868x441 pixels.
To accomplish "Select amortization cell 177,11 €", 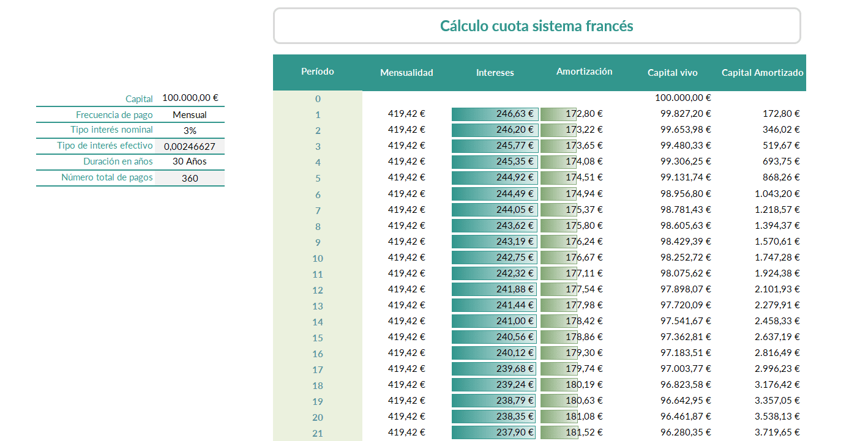I will click(x=585, y=273).
